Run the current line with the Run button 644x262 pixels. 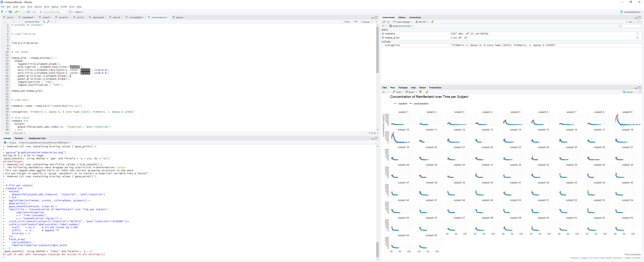(x=347, y=22)
